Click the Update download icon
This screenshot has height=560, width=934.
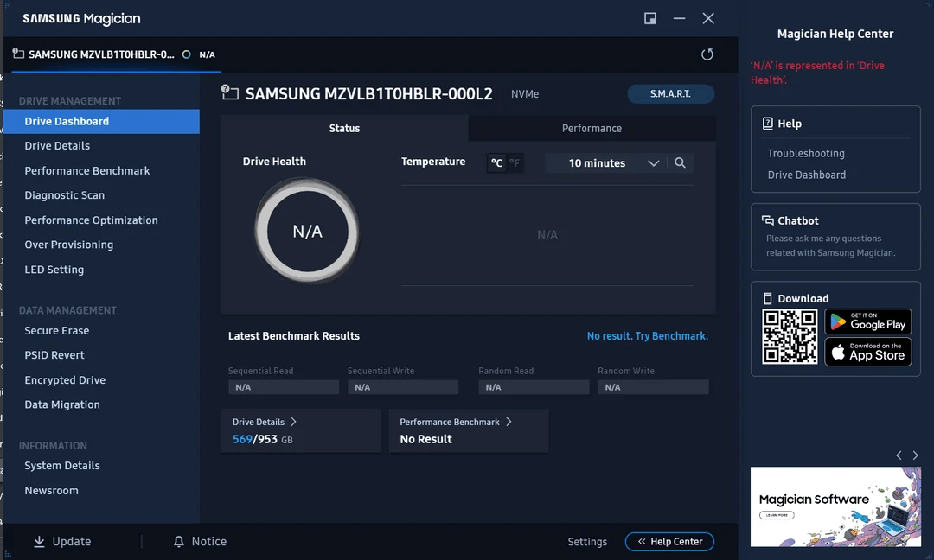(x=39, y=542)
